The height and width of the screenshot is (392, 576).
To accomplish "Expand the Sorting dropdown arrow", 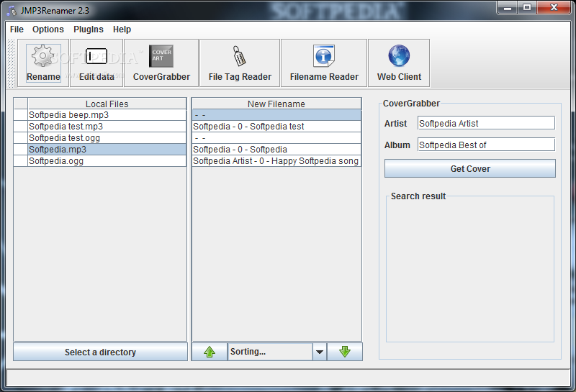I will pyautogui.click(x=320, y=352).
